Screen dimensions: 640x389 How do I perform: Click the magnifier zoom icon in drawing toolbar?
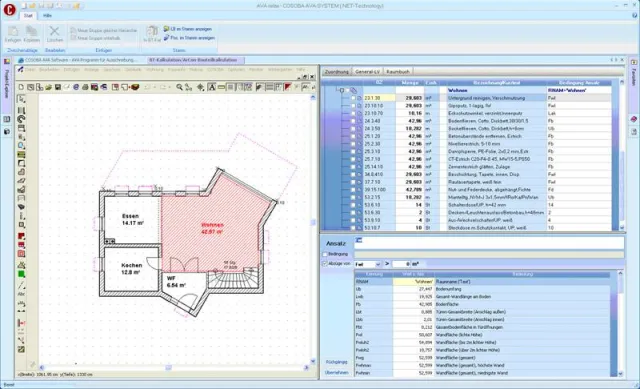(179, 87)
